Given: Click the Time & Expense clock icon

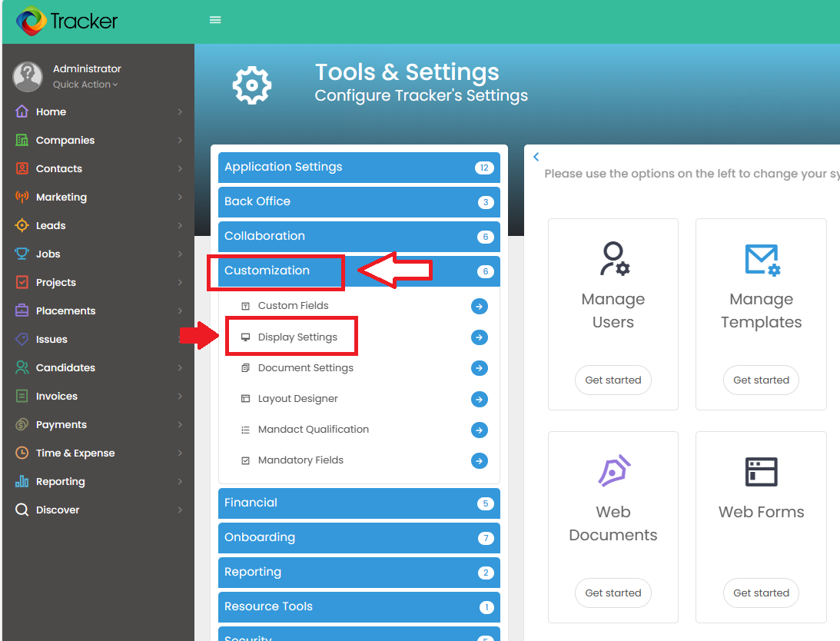Looking at the screenshot, I should pyautogui.click(x=22, y=453).
